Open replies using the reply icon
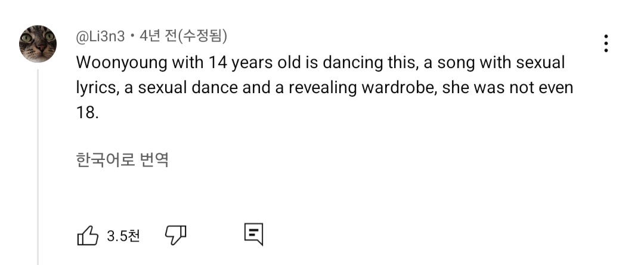This screenshot has height=265, width=644. point(253,236)
